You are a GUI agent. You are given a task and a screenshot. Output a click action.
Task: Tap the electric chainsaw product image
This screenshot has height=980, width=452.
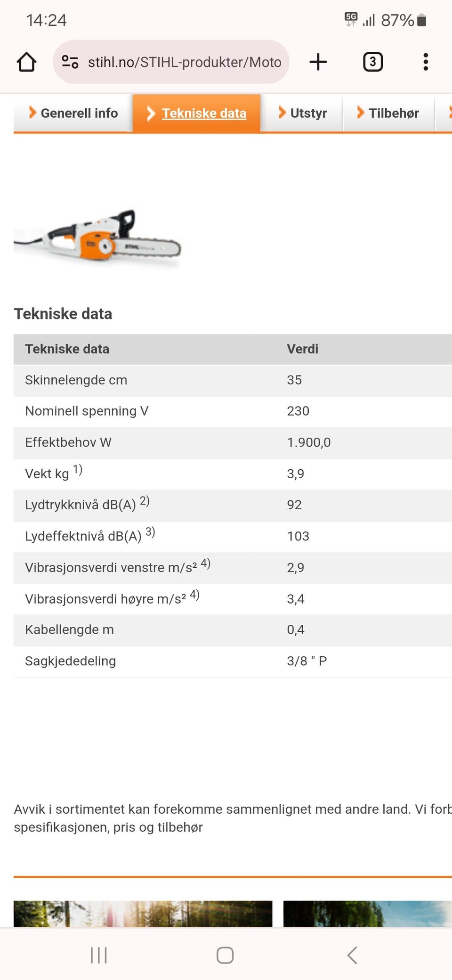point(98,239)
